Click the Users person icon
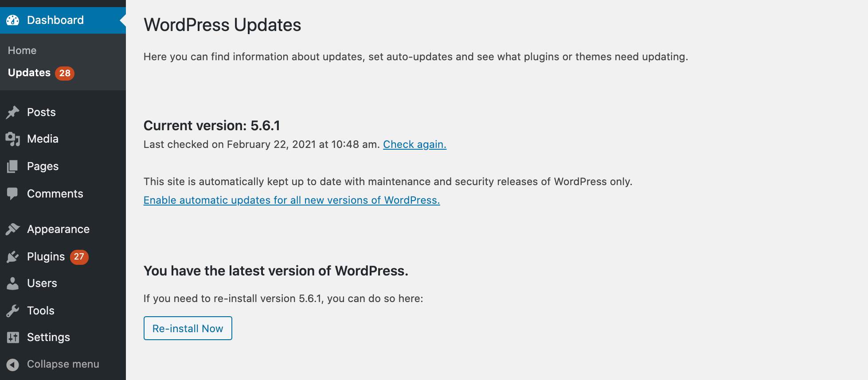Viewport: 868px width, 380px height. click(13, 283)
